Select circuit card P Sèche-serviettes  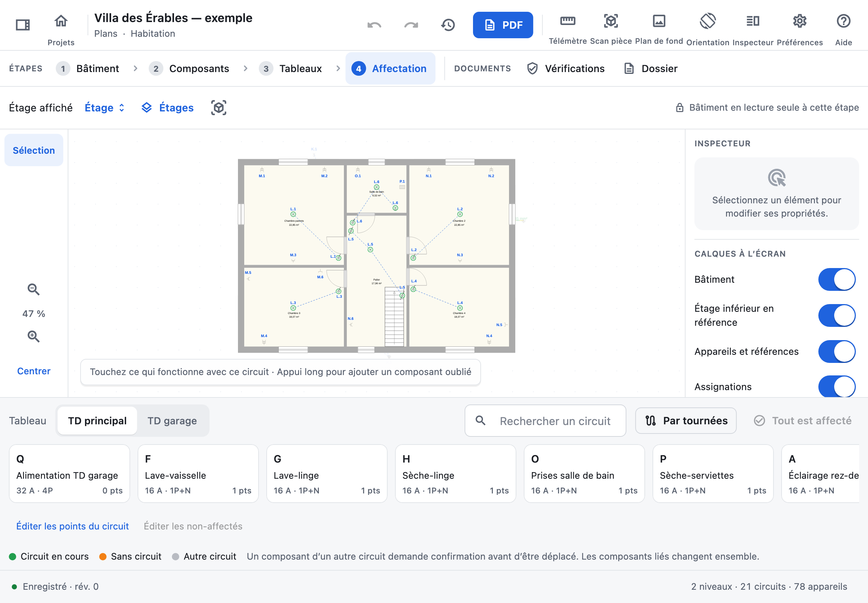click(713, 474)
